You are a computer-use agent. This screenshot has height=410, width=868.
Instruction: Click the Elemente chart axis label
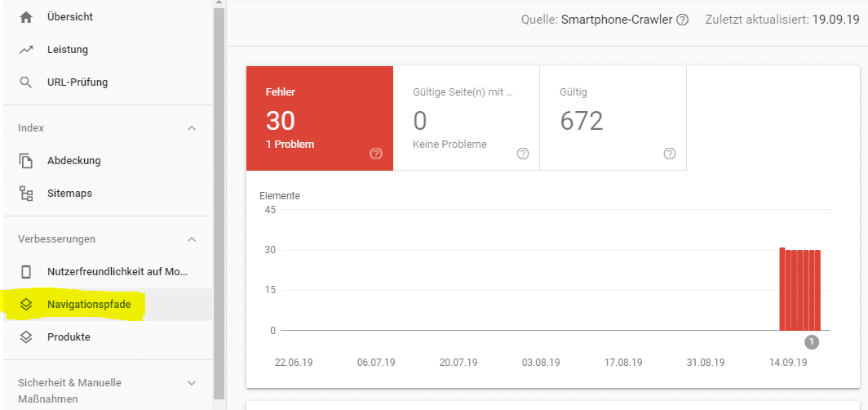click(280, 195)
